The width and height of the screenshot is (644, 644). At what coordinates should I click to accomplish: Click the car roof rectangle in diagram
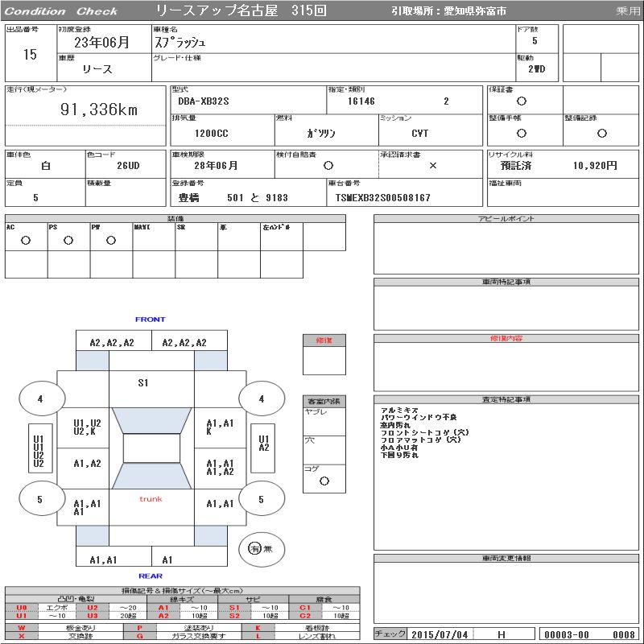pyautogui.click(x=151, y=448)
